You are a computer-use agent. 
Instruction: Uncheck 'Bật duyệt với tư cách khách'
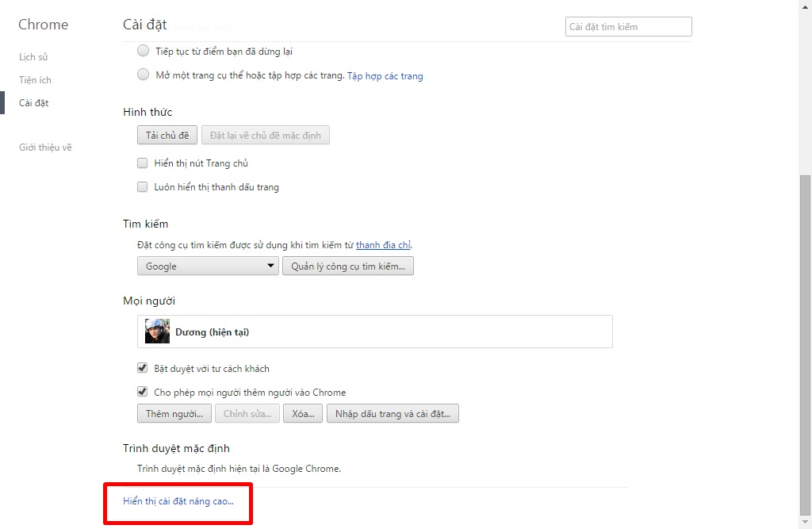click(143, 368)
